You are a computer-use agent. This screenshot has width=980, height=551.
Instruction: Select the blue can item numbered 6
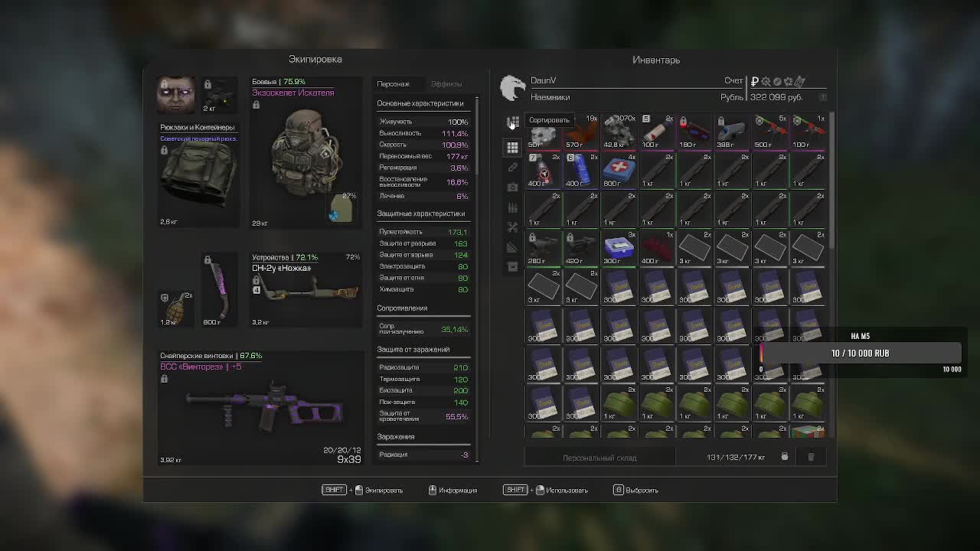pyautogui.click(x=581, y=170)
